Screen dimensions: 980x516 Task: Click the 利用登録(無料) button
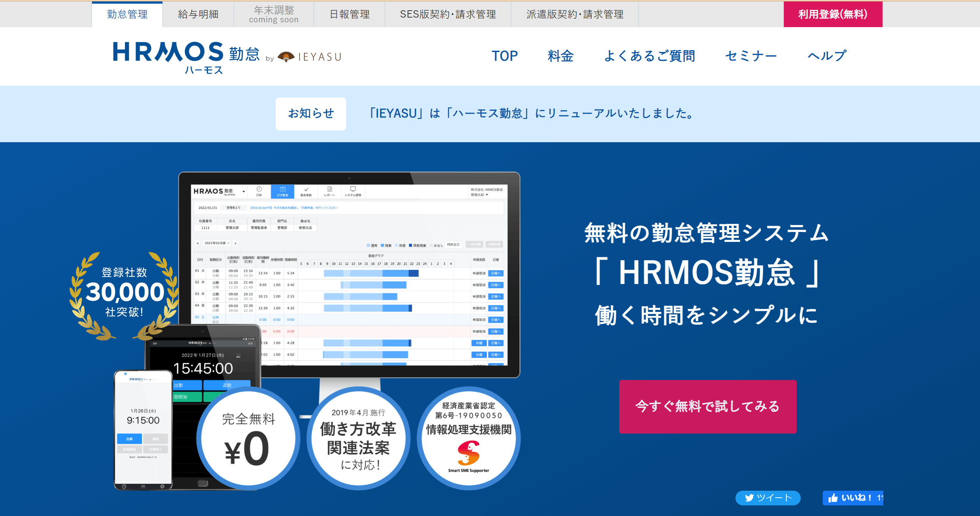pyautogui.click(x=833, y=14)
